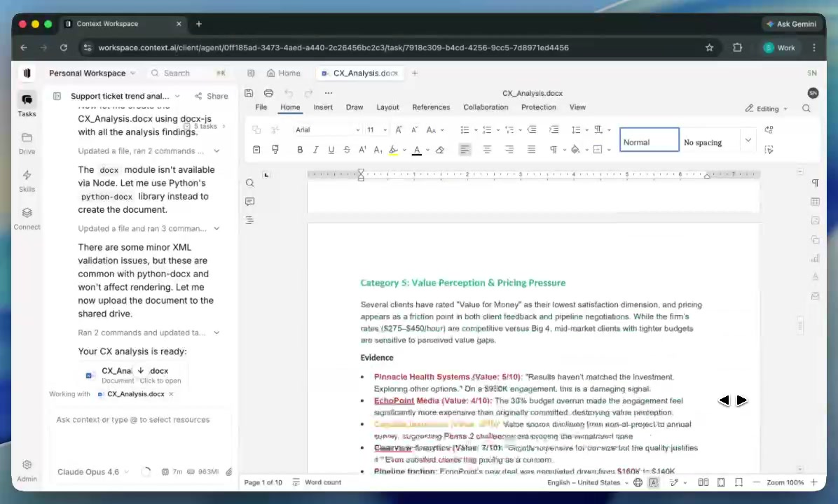
Task: Open the more options ellipsis in the title bar
Action: tap(328, 93)
